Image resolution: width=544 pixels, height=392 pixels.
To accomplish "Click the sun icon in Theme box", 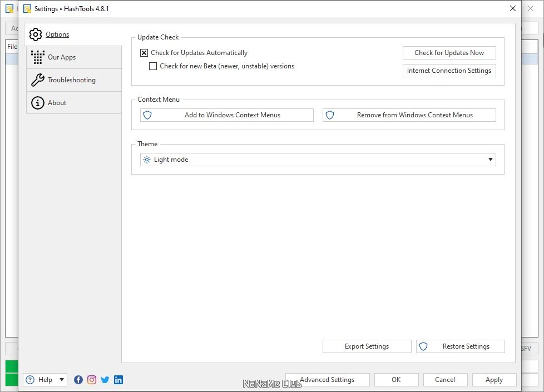I will pos(147,160).
